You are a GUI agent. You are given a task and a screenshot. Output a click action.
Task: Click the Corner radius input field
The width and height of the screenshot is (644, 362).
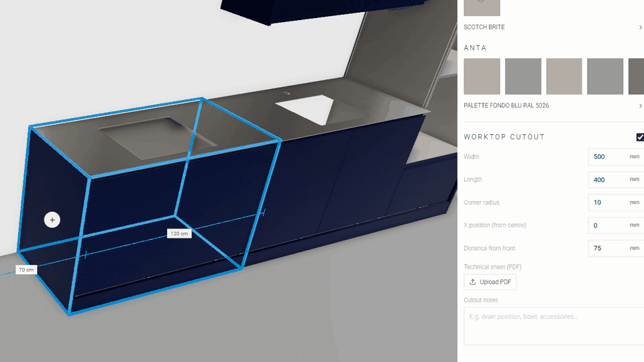616,202
